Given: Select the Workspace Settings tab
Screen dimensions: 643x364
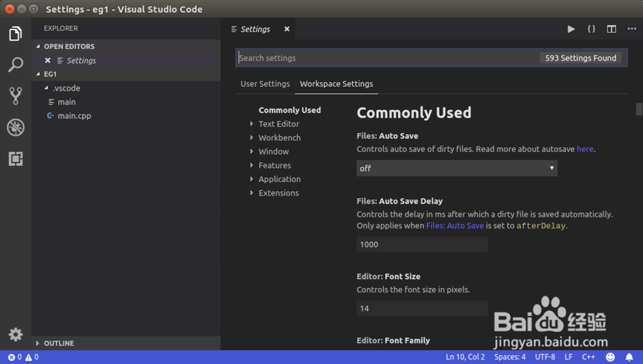Looking at the screenshot, I should pos(336,84).
